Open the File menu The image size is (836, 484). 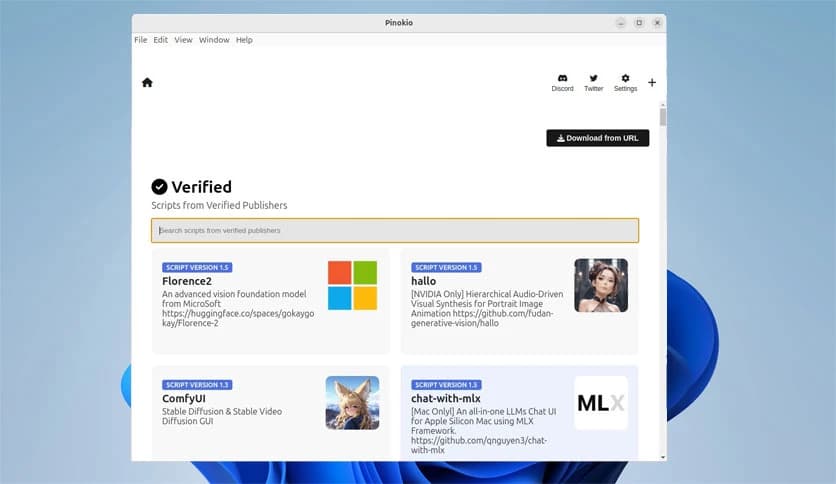coord(141,40)
